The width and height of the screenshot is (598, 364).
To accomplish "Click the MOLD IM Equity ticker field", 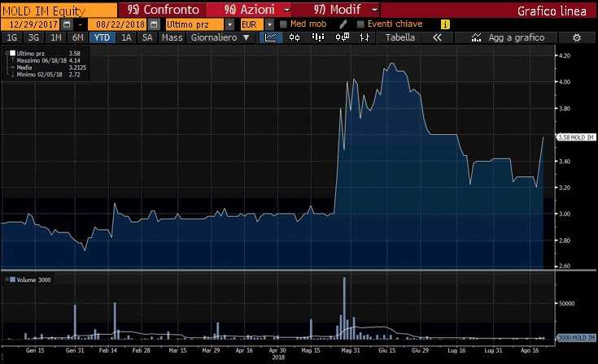I will 59,11.
